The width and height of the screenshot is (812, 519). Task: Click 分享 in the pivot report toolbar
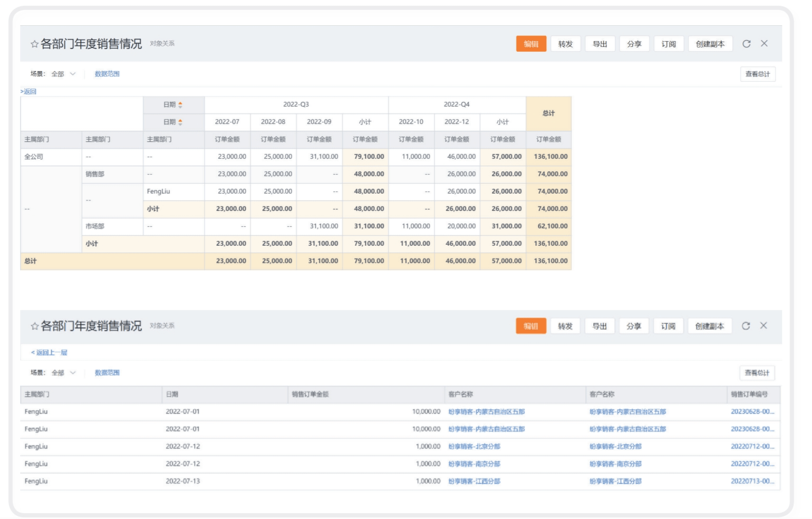[x=634, y=44]
